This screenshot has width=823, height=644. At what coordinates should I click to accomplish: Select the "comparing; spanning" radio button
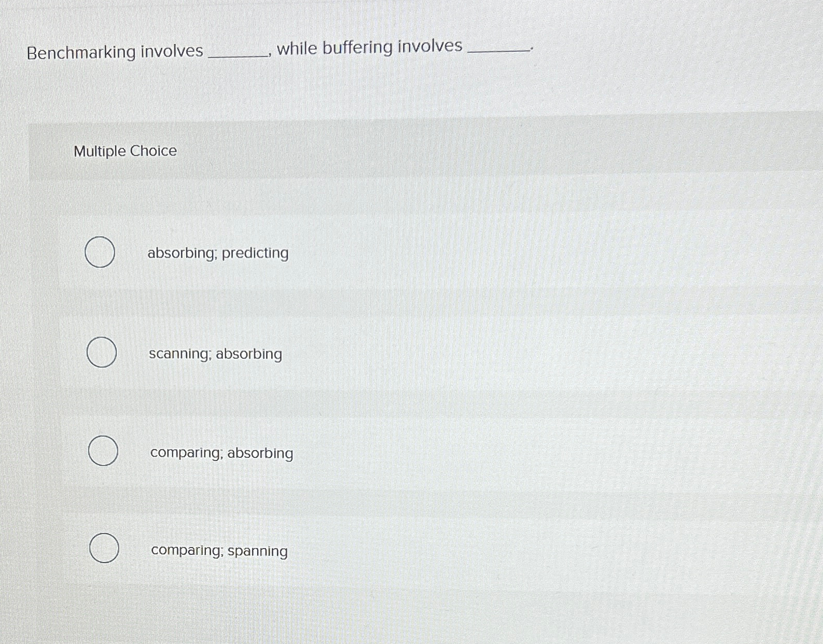[x=104, y=549]
